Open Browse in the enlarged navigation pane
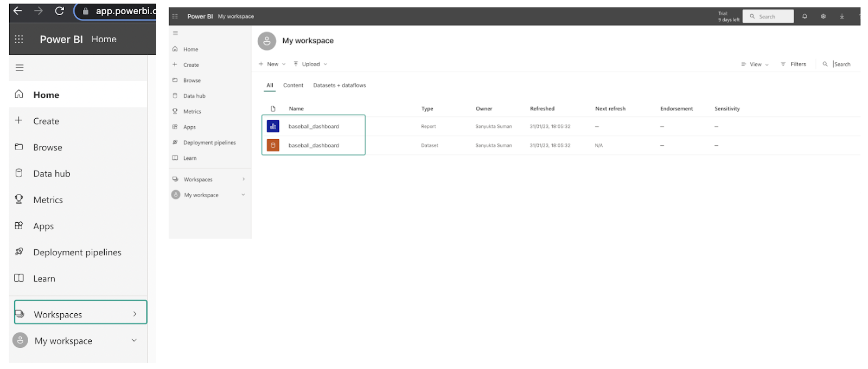Image resolution: width=868 pixels, height=369 pixels. point(78,147)
